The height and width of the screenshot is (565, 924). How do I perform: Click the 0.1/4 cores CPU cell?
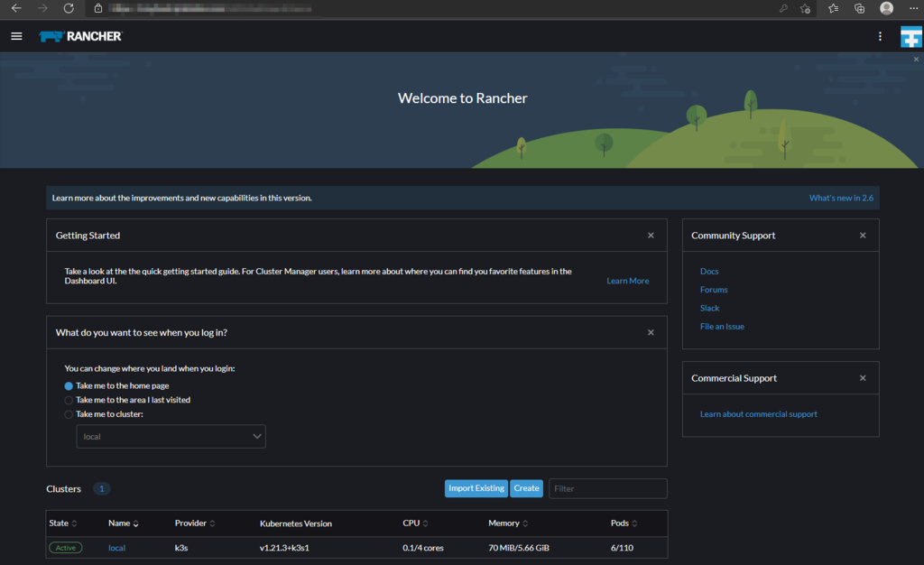click(423, 548)
